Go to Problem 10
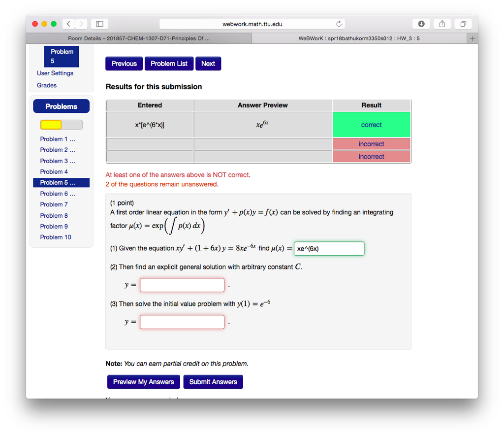 pyautogui.click(x=56, y=237)
